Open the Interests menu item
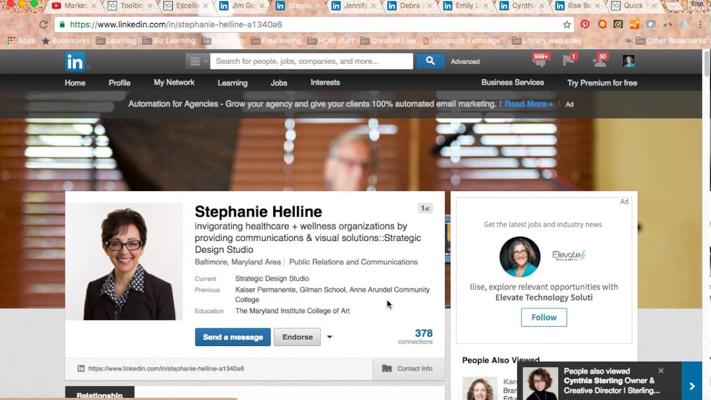Screen dimensions: 711x400 click(x=325, y=83)
